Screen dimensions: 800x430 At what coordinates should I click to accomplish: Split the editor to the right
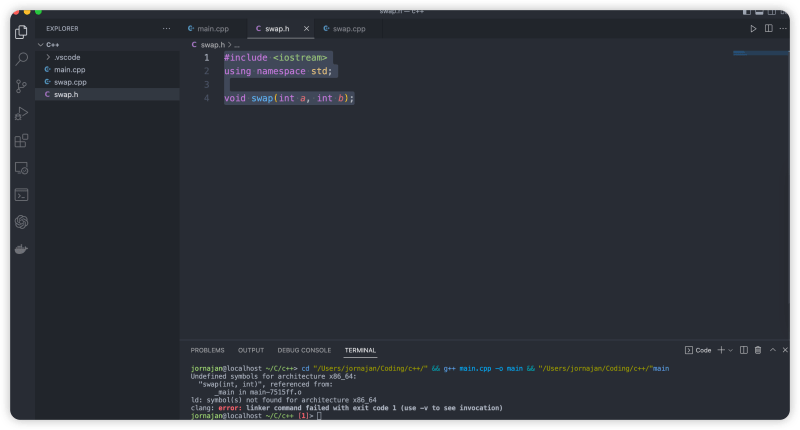768,29
